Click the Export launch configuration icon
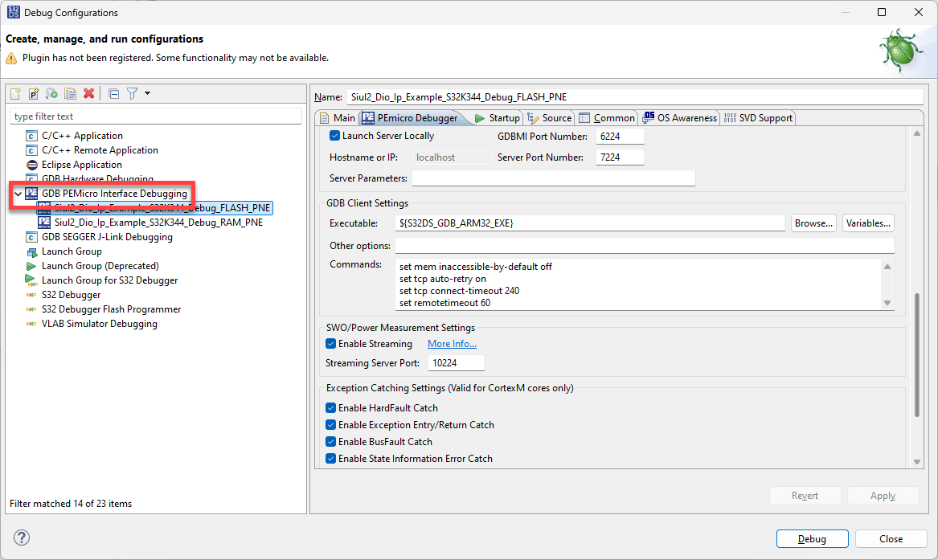Screen dimensions: 938x560 pyautogui.click(x=51, y=94)
